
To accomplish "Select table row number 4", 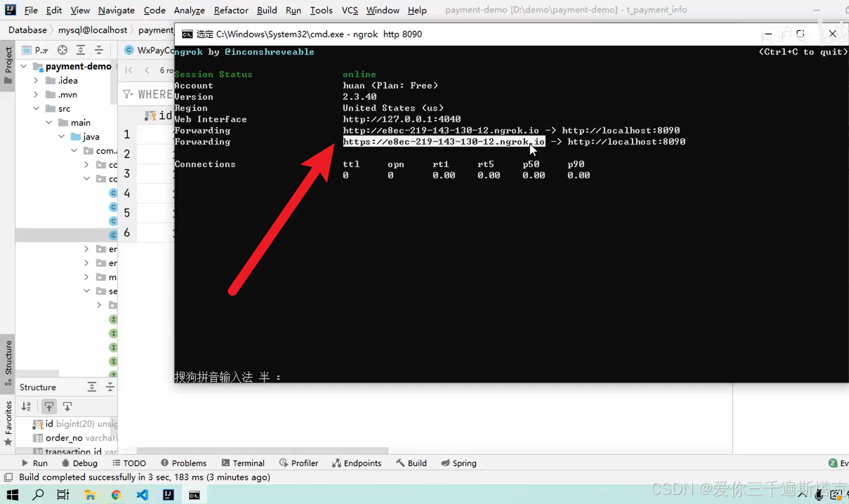I will [127, 193].
